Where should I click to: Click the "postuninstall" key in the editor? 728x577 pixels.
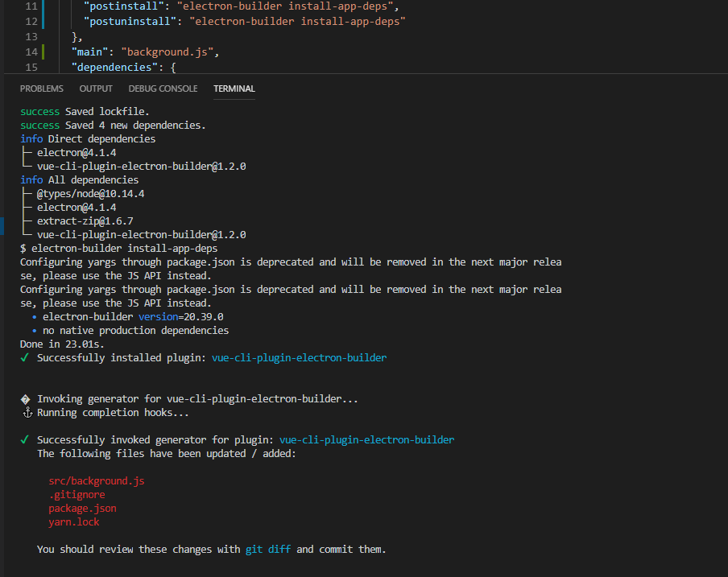pyautogui.click(x=123, y=22)
